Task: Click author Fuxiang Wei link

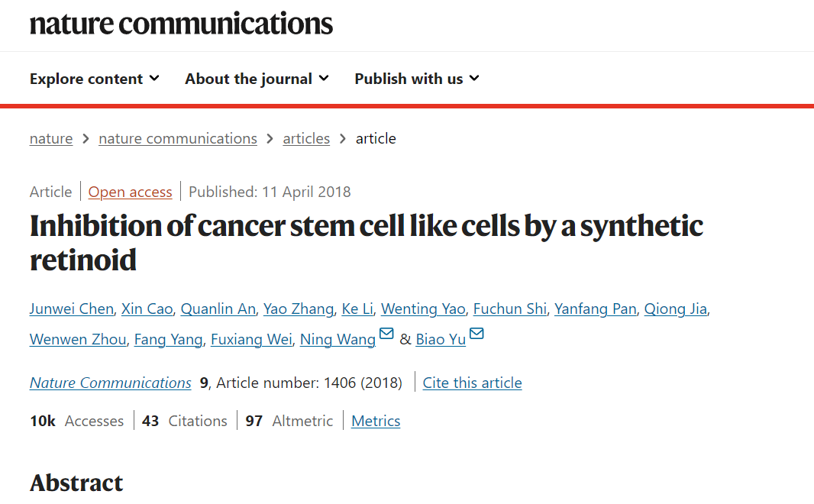Action: (x=251, y=339)
